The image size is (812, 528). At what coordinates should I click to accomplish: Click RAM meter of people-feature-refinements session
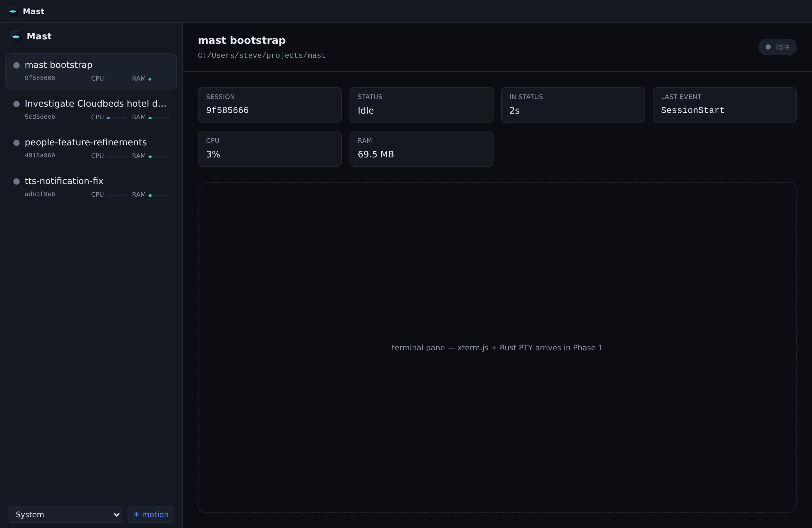159,157
